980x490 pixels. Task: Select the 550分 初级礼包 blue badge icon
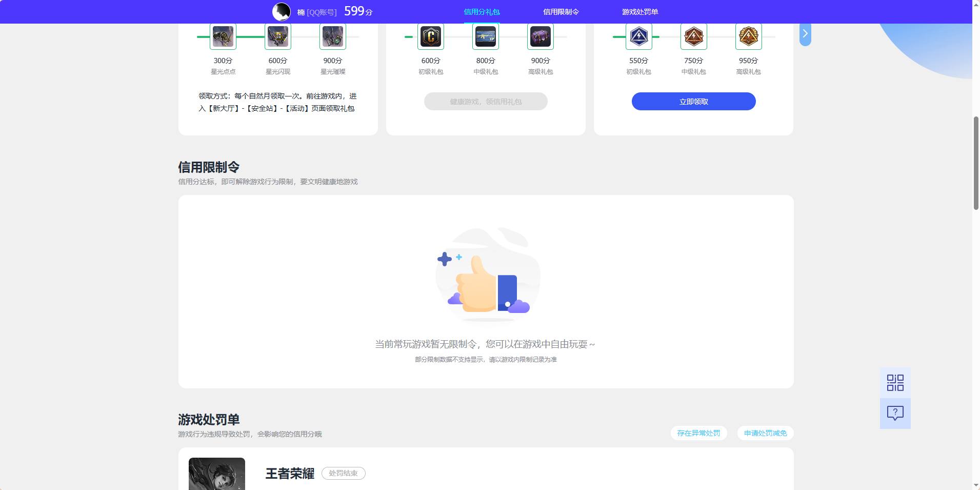[x=639, y=36]
